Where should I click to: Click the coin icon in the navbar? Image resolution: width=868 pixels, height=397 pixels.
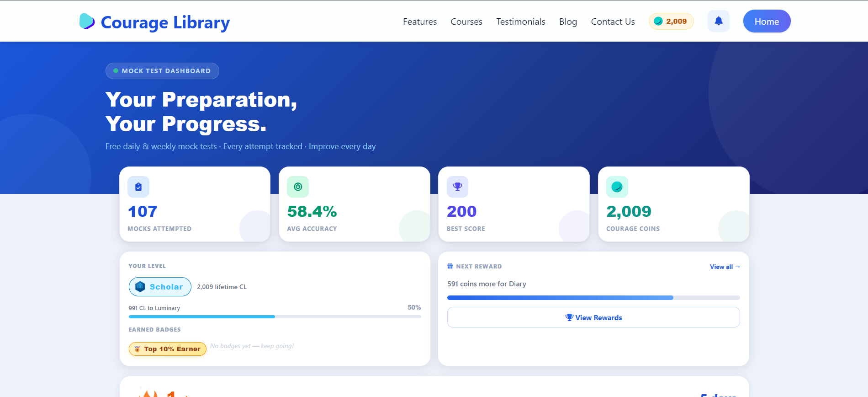(658, 21)
